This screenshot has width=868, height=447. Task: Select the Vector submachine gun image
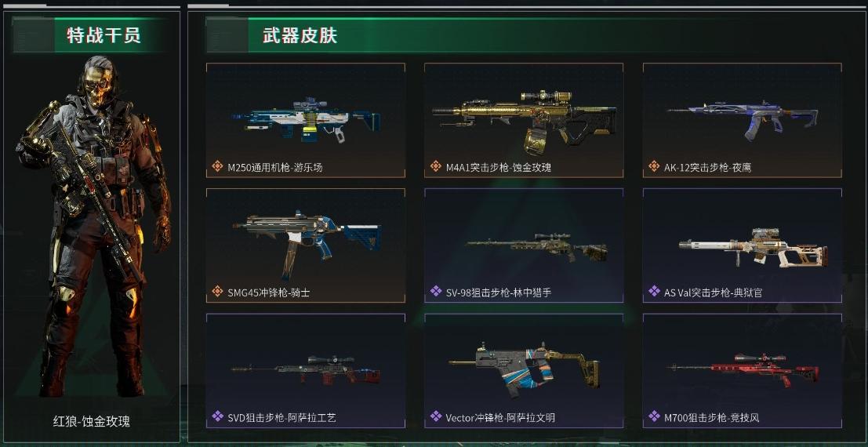(x=524, y=369)
